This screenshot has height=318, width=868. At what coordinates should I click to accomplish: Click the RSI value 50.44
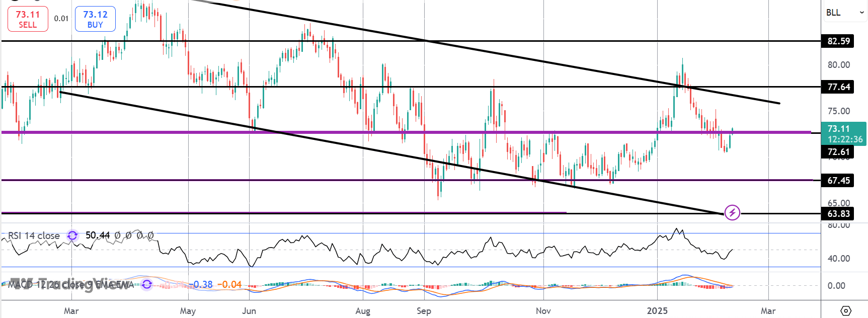pos(98,235)
